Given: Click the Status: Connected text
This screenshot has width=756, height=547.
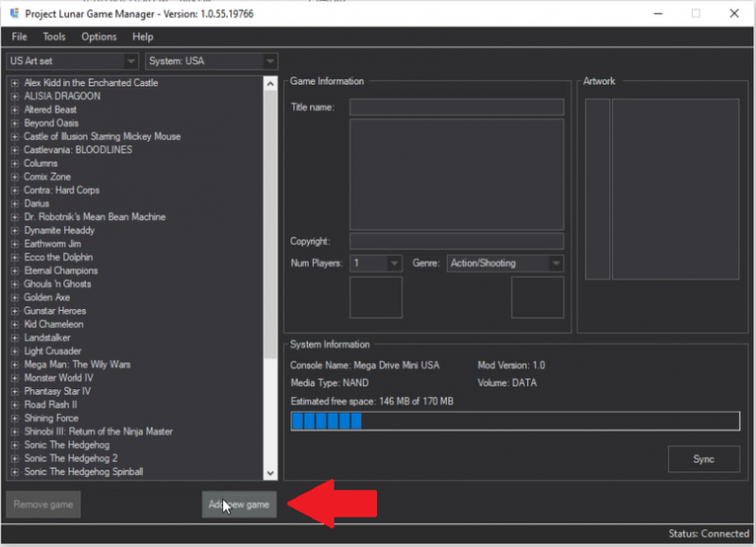Looking at the screenshot, I should click(x=709, y=534).
